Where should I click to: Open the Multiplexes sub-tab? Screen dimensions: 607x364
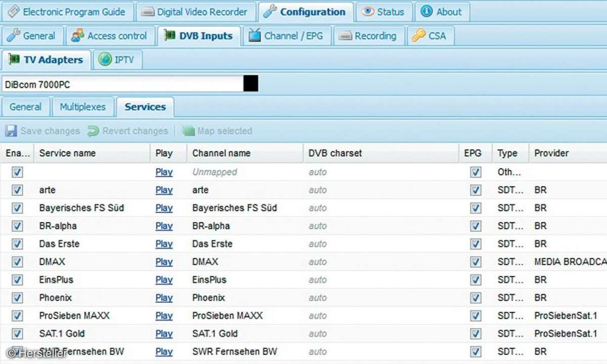(83, 107)
